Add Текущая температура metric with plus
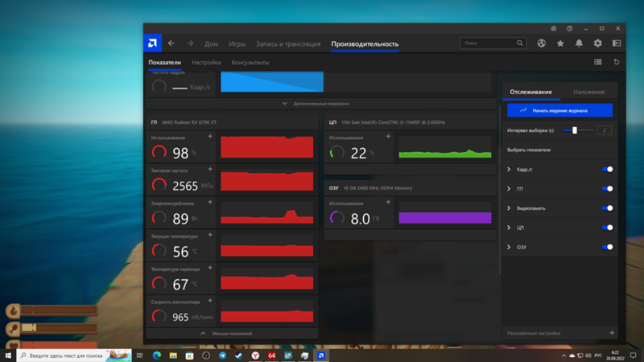 coord(210,235)
